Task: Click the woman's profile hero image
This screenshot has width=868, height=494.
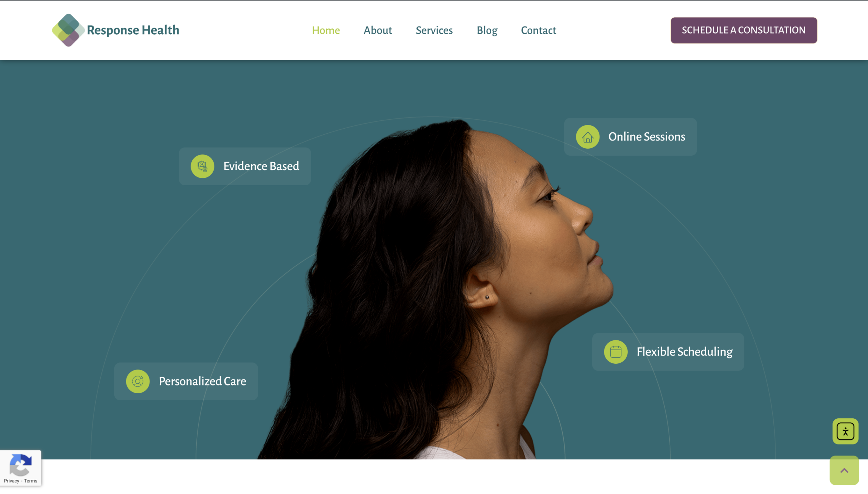Action: (x=437, y=288)
